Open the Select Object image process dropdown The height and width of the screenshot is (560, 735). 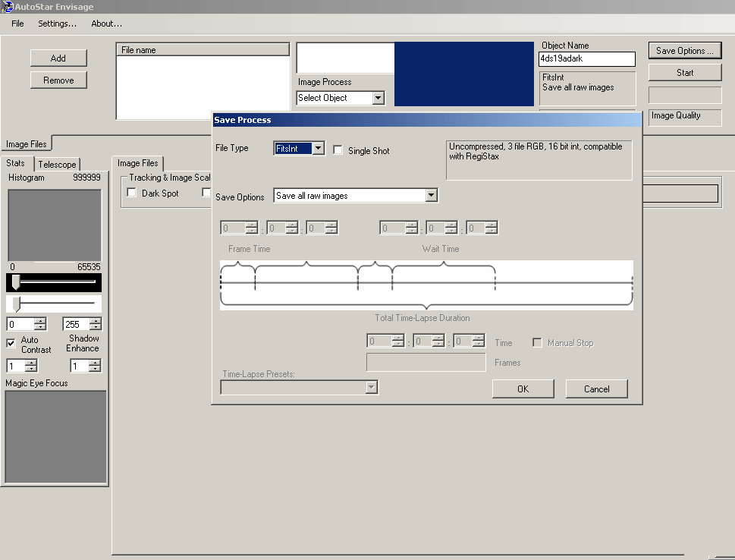coord(378,98)
